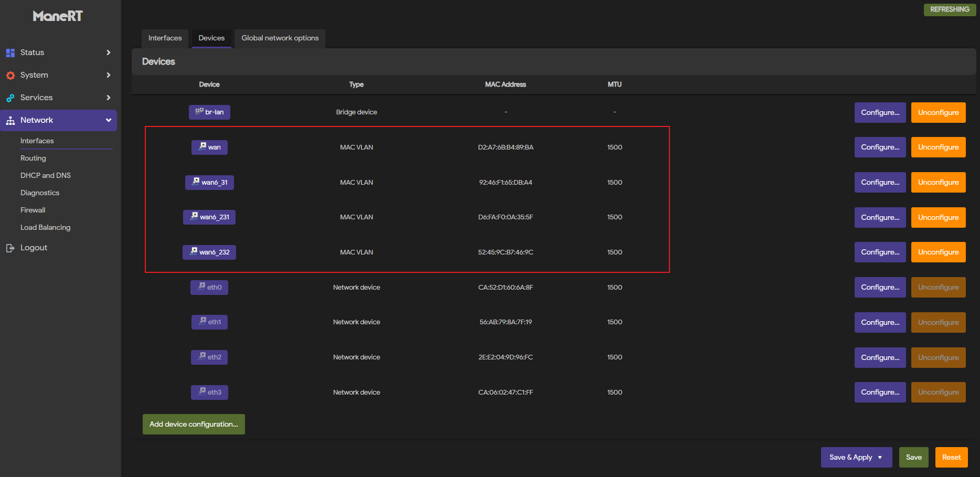Click the Logout icon in sidebar
The height and width of the screenshot is (477, 980).
click(10, 248)
